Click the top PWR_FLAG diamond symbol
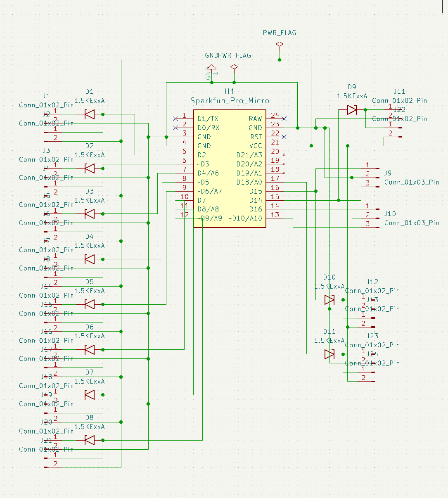 coord(280,44)
